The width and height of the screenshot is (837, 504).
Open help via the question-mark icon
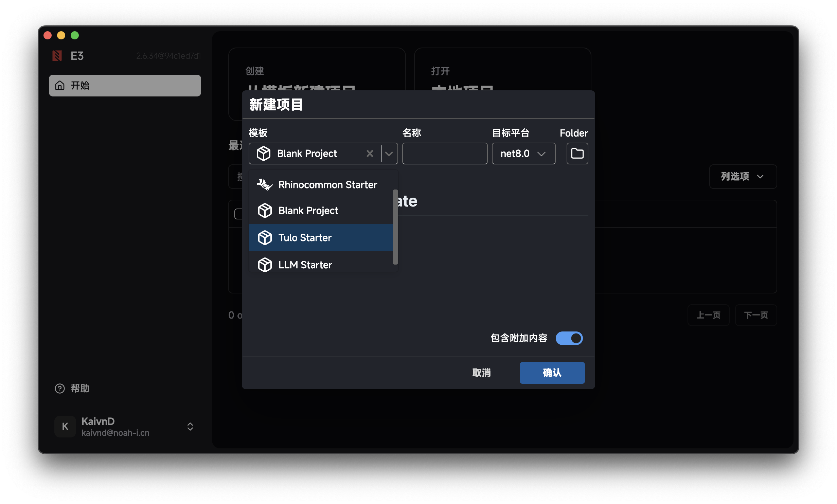coord(59,388)
